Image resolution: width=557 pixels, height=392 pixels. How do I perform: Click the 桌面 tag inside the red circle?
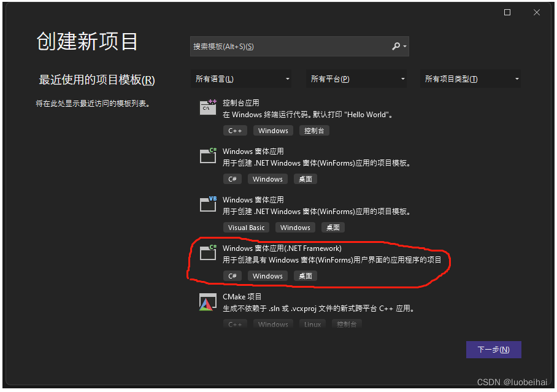click(x=305, y=275)
